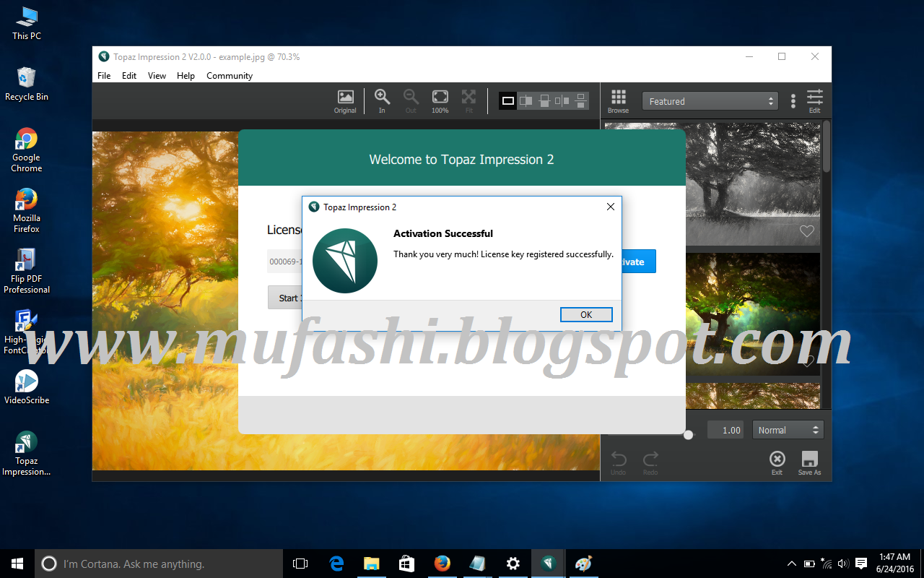Open the Browse presets grid
924x578 pixels.
[618, 101]
